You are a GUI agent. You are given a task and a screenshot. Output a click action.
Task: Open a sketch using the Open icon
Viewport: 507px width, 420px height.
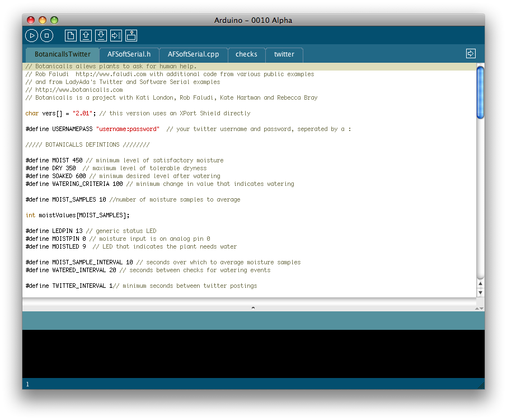(86, 35)
